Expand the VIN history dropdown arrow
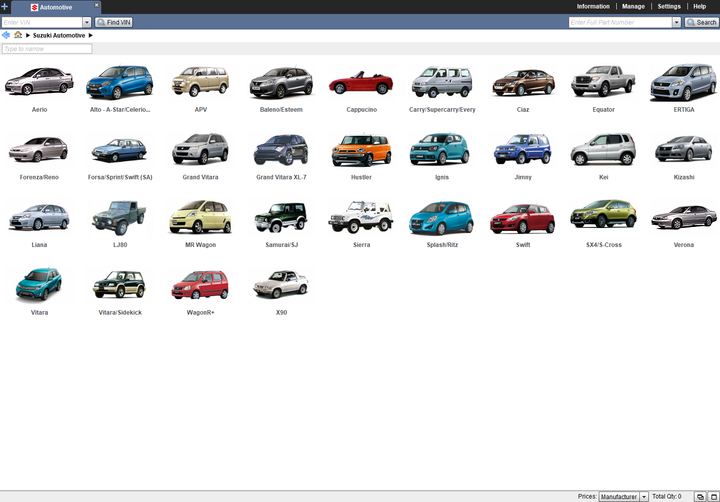The width and height of the screenshot is (720, 502). tap(87, 22)
